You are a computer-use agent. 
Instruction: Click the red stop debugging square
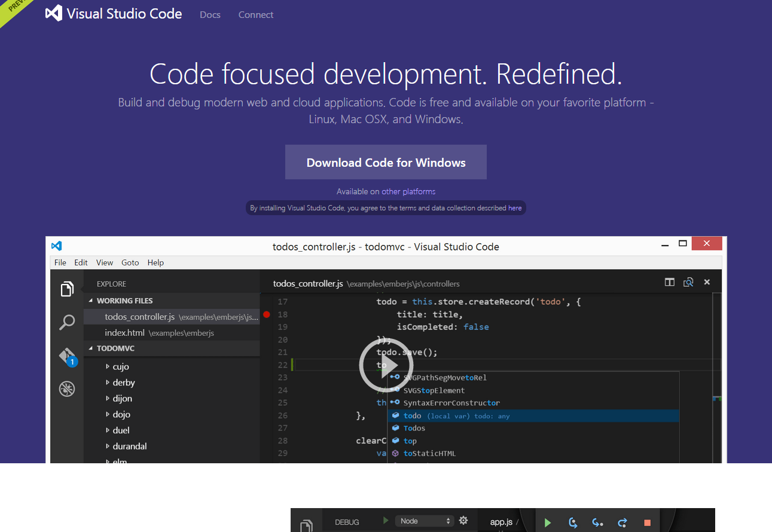(x=647, y=523)
